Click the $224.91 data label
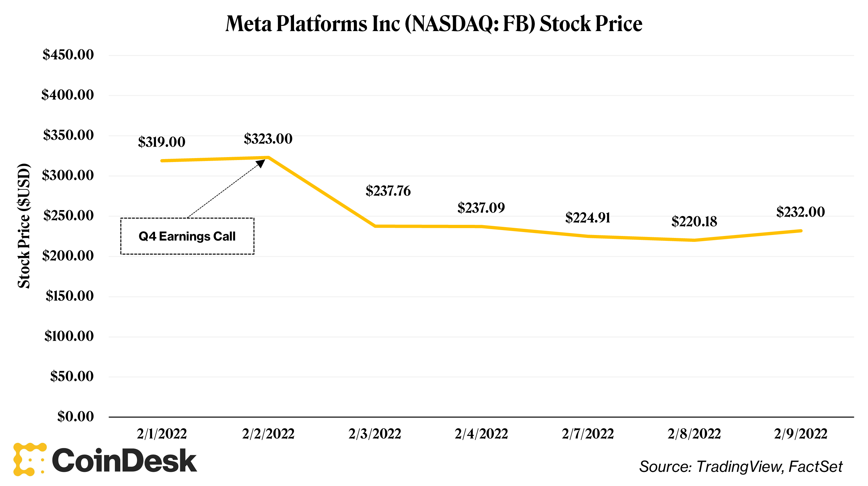Screen dimensions: 868x486 pyautogui.click(x=588, y=218)
